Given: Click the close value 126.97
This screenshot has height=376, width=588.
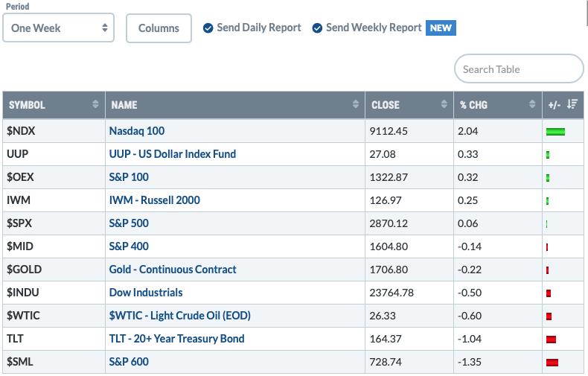Looking at the screenshot, I should pyautogui.click(x=386, y=200).
